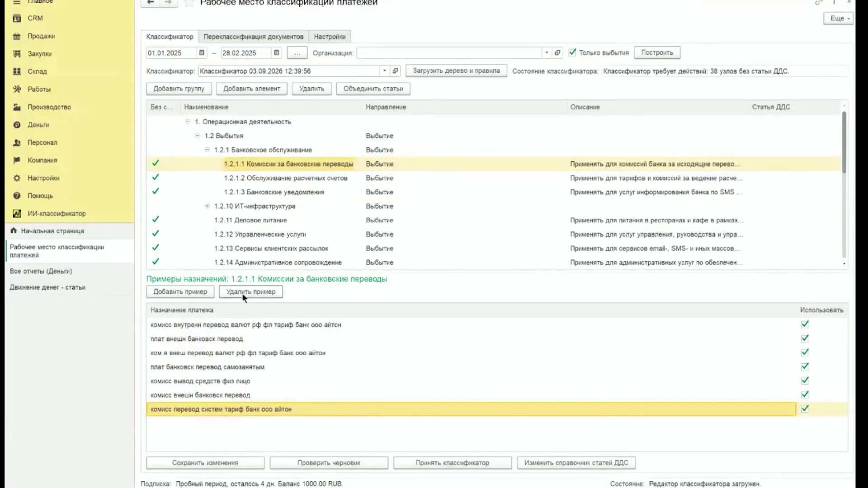Open the Склад sidebar icon

[x=17, y=71]
